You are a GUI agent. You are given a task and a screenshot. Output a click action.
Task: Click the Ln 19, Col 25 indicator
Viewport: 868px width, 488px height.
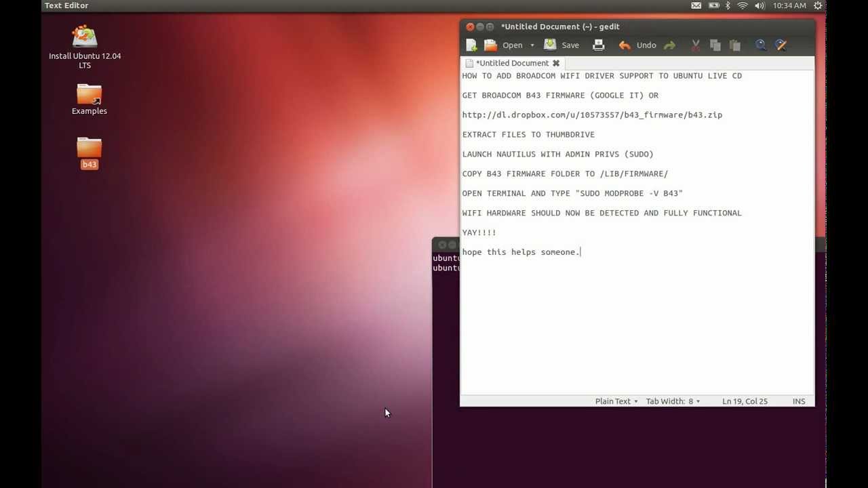point(745,401)
